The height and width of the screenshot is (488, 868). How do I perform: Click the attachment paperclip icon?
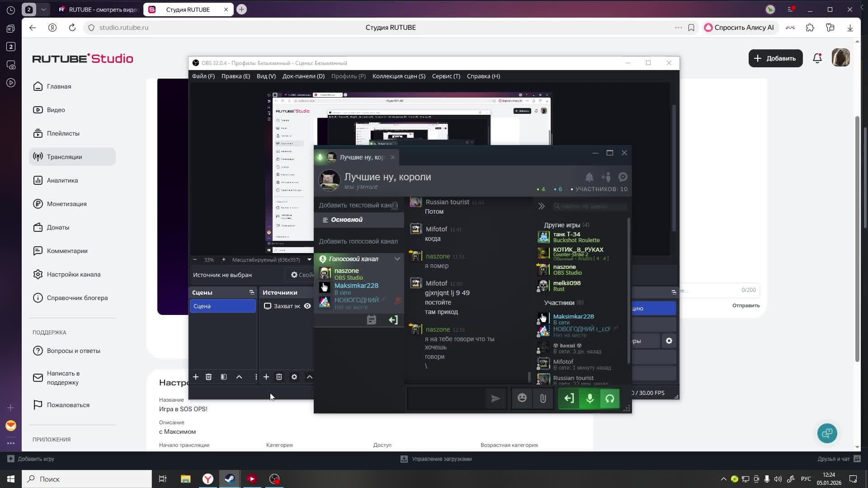[x=543, y=398]
